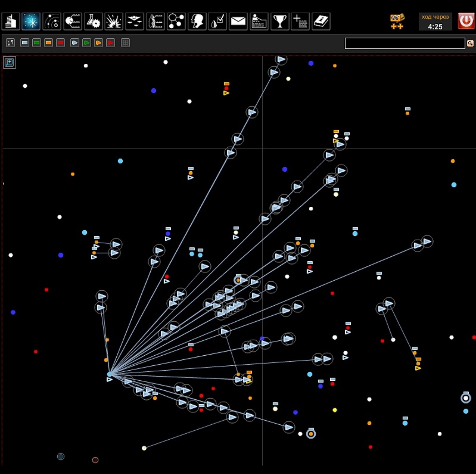Open the rocket list icon
Screen dimensions: 476x474
[x=155, y=21]
